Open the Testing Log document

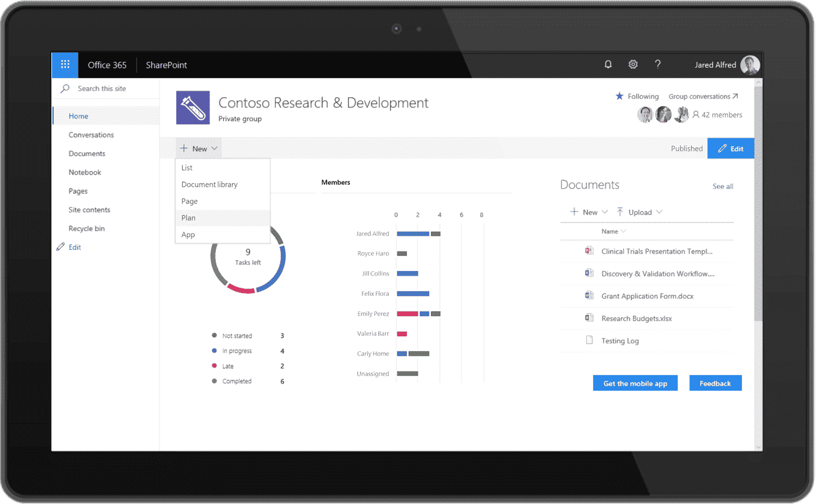(620, 341)
